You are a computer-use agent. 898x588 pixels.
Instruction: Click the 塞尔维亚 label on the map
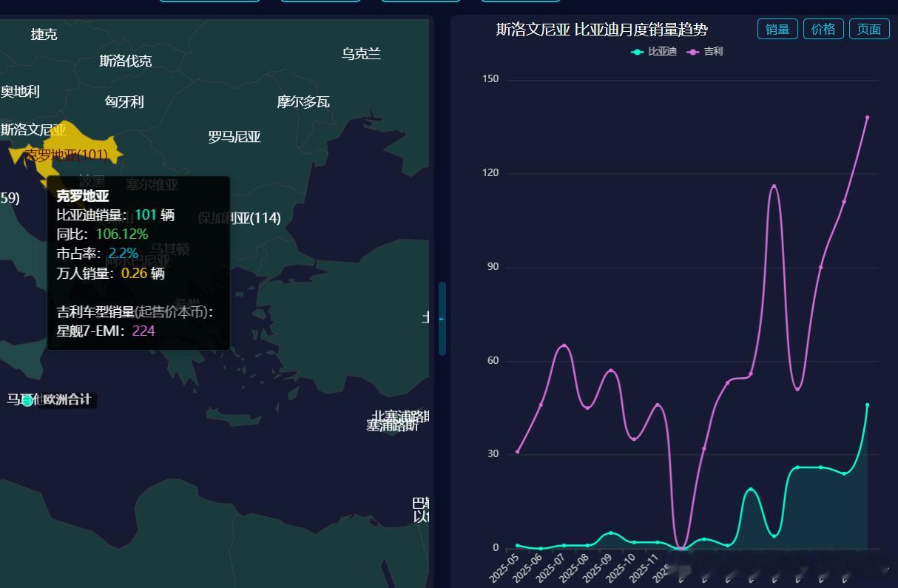click(x=152, y=185)
